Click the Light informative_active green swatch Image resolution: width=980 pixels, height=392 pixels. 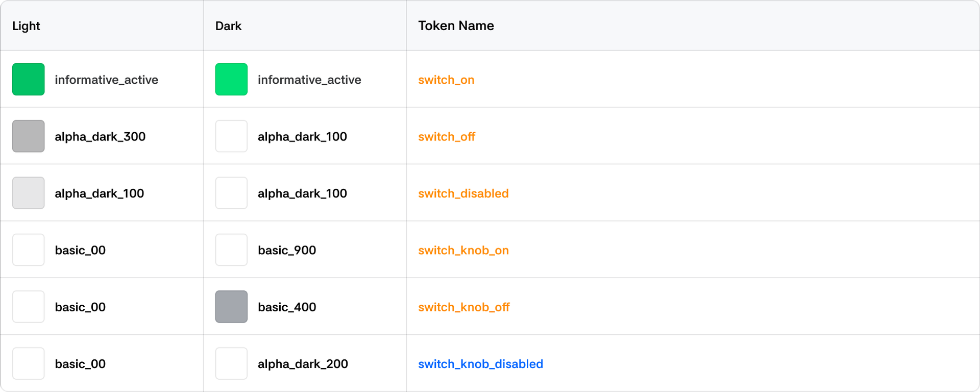pyautogui.click(x=28, y=79)
